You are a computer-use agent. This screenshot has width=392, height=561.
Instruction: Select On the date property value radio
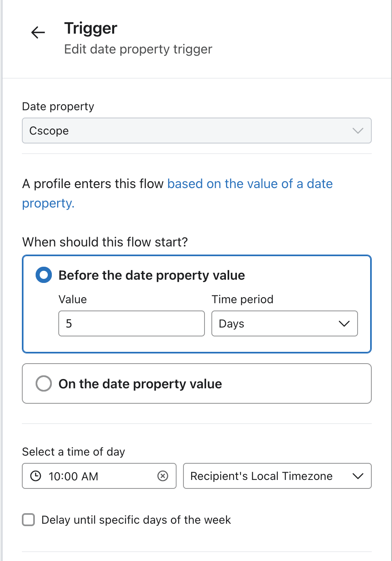coord(44,383)
